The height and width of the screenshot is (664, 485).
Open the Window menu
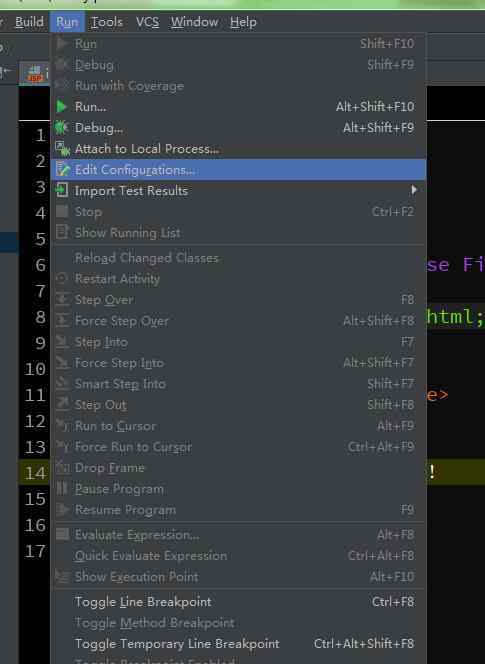pyautogui.click(x=194, y=22)
